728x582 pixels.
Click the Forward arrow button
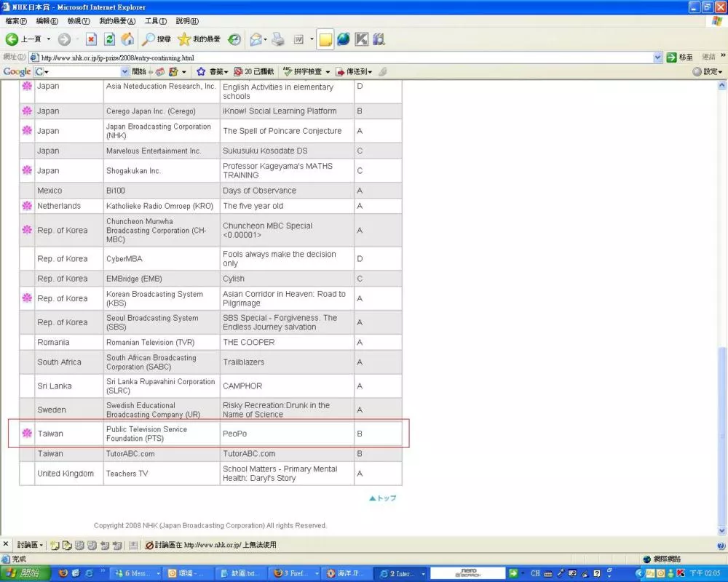point(64,39)
